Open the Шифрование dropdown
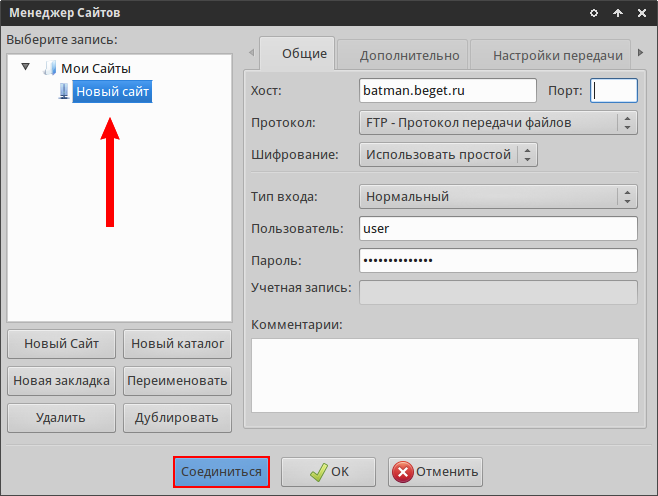 coord(448,155)
